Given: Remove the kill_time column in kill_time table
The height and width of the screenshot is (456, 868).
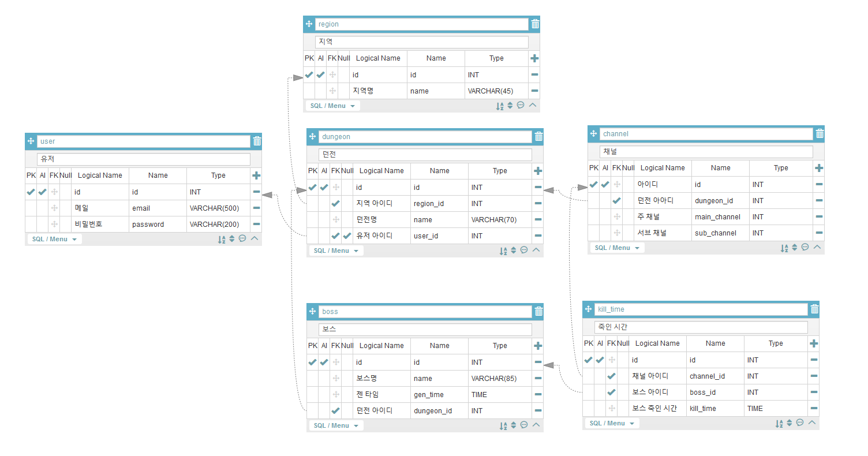Looking at the screenshot, I should pyautogui.click(x=814, y=408).
